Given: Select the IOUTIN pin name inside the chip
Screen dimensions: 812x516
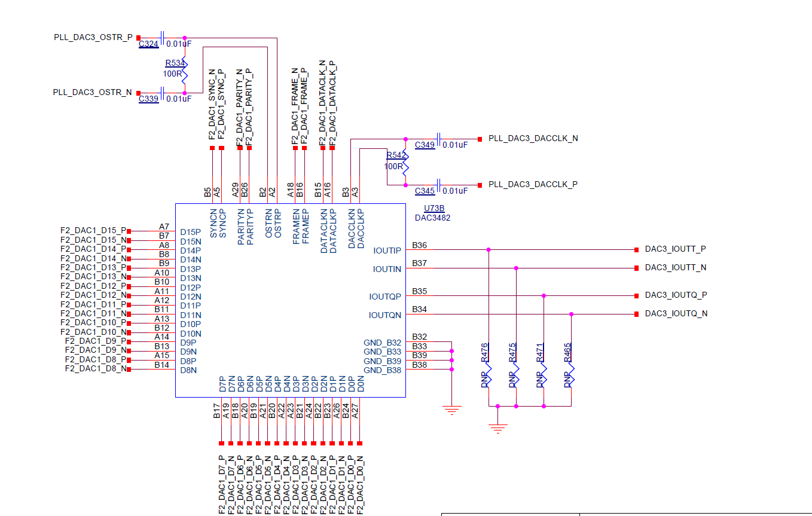Looking at the screenshot, I should pos(387,269).
